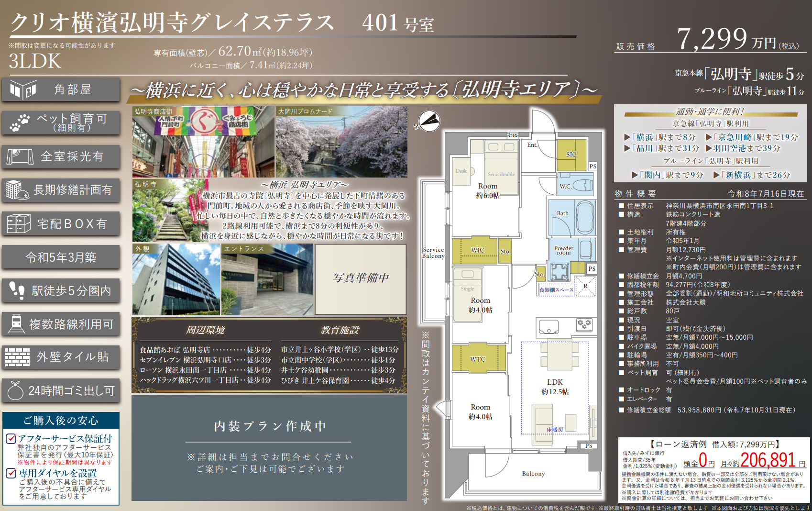
Task: Click the 教育施設 section heading
Action: pos(340,330)
